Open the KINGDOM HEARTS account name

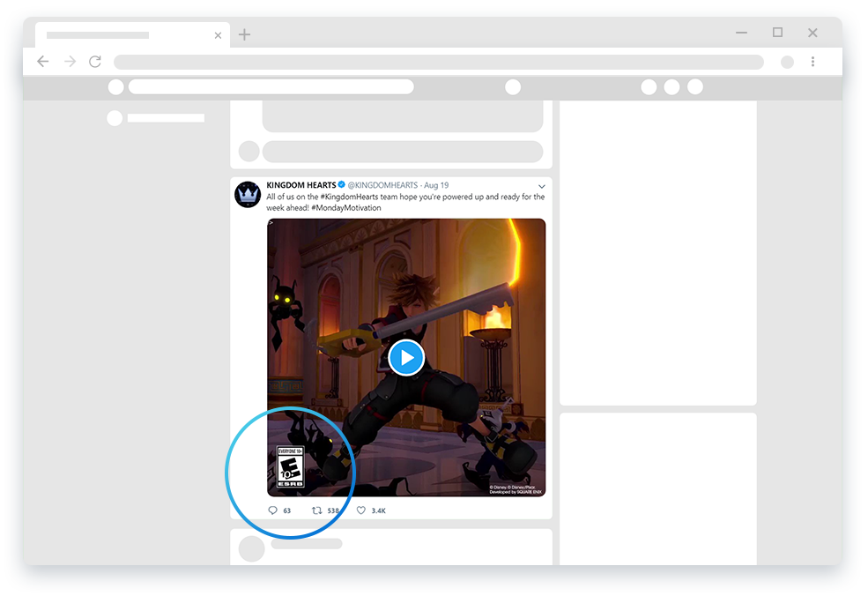(301, 185)
